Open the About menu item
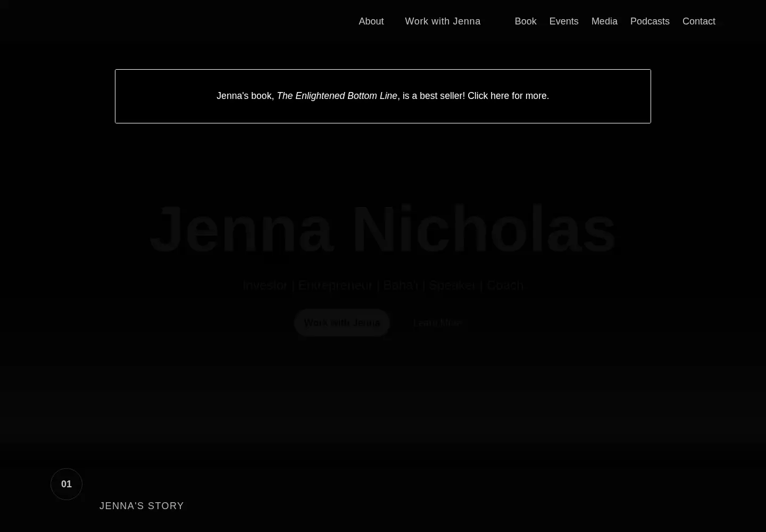Image resolution: width=766 pixels, height=532 pixels. click(x=371, y=21)
